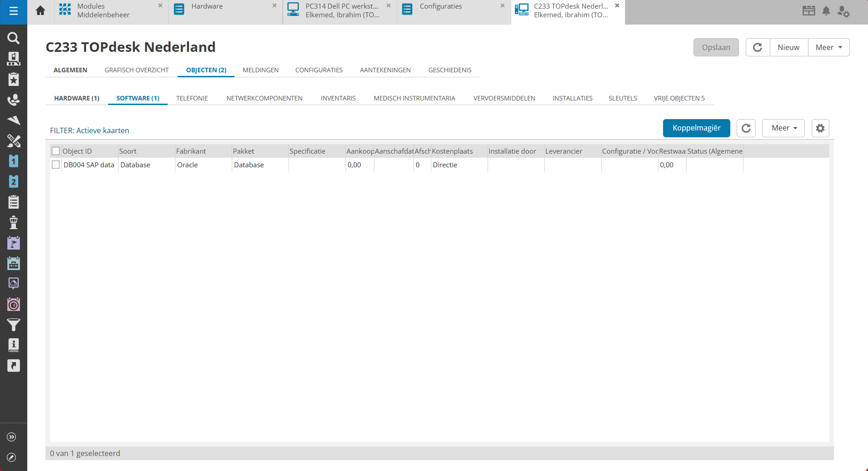This screenshot has width=868, height=471.
Task: Click the user settings icon
Action: (843, 11)
